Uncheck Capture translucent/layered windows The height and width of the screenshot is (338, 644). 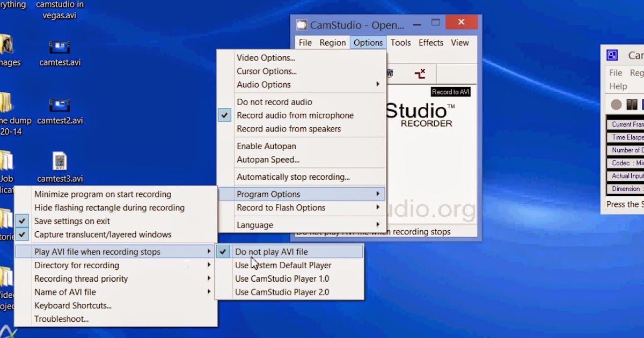click(116, 234)
